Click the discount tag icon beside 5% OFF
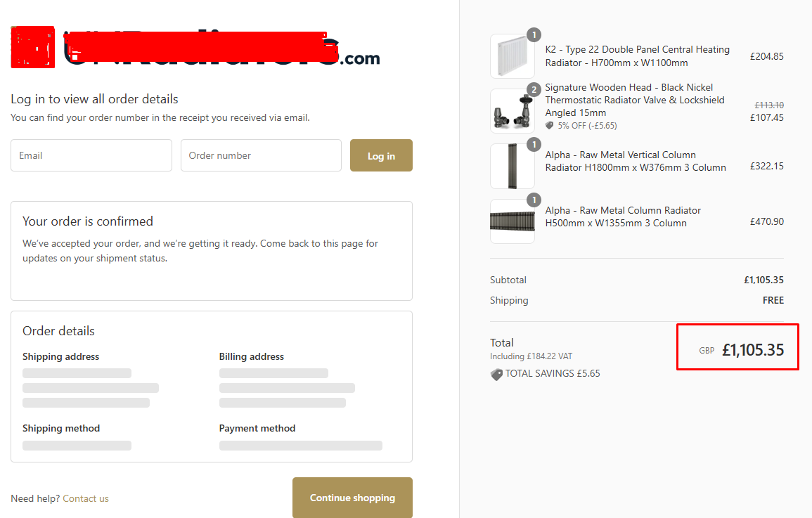Viewport: 812px width, 518px height. coord(550,126)
